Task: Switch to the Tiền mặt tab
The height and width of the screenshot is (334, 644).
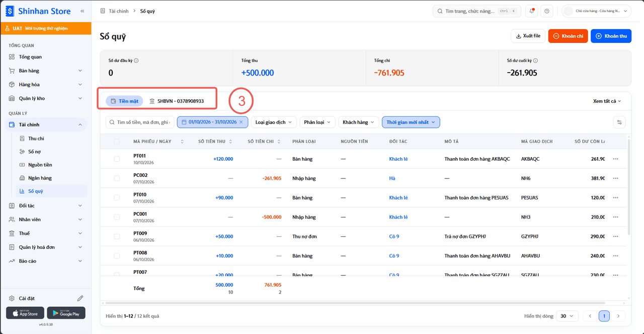Action: [x=124, y=101]
